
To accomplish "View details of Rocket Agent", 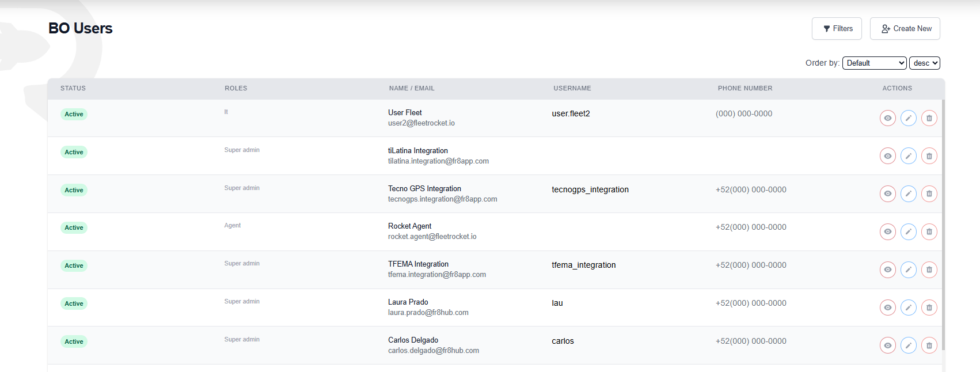I will 888,231.
